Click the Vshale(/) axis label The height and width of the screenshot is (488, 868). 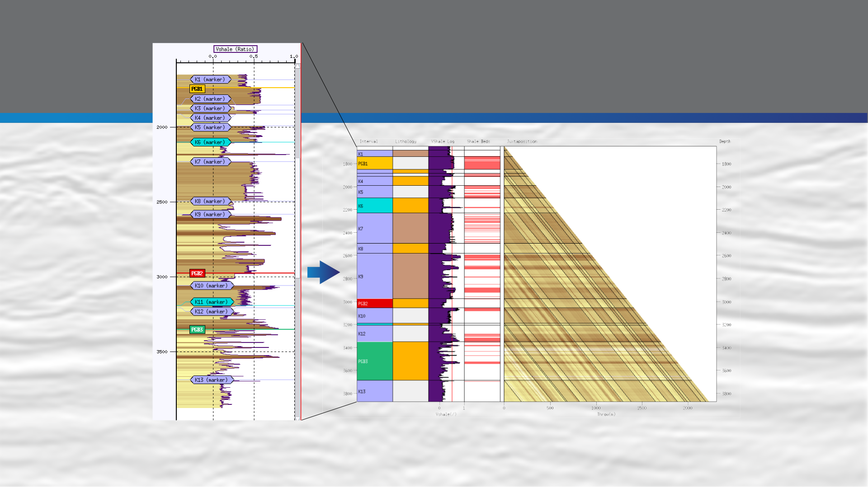pos(446,414)
